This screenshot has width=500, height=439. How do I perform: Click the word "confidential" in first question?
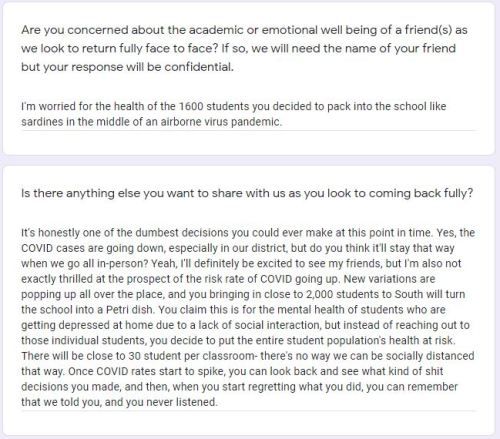(x=198, y=67)
